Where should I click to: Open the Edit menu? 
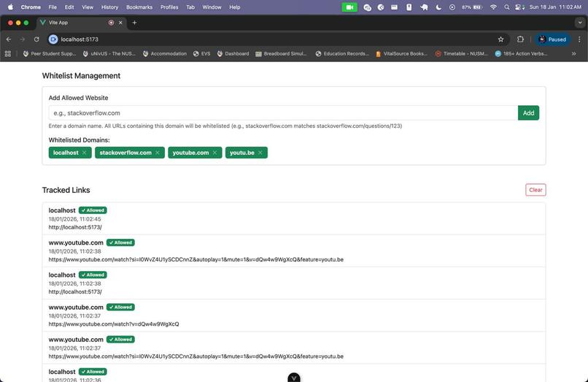[x=69, y=7]
